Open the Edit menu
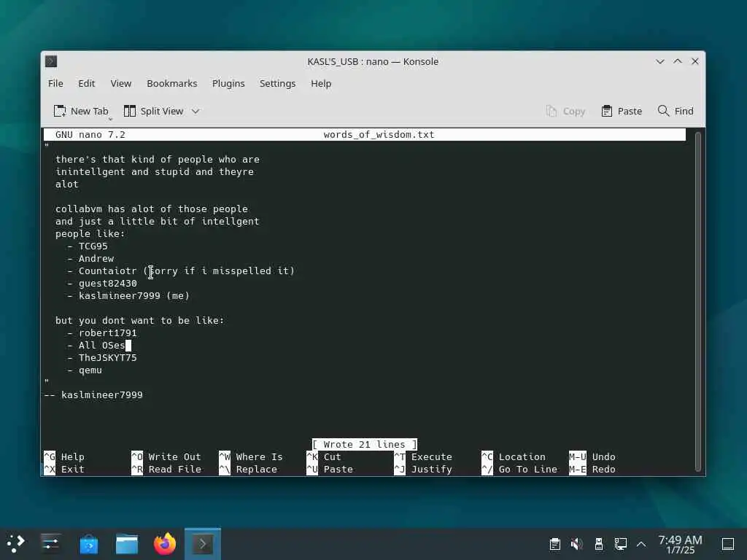The width and height of the screenshot is (747, 560). [x=86, y=83]
